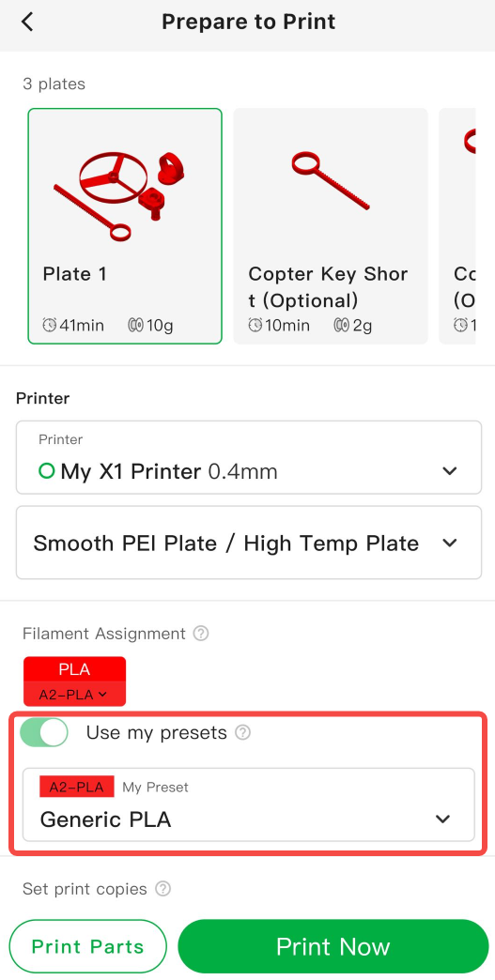Select the Copter Key Short (Optional) plate
The height and width of the screenshot is (980, 495).
tap(331, 226)
